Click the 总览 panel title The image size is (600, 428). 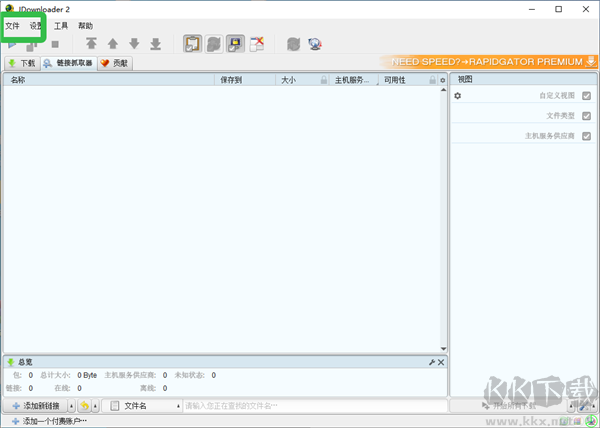pyautogui.click(x=25, y=362)
